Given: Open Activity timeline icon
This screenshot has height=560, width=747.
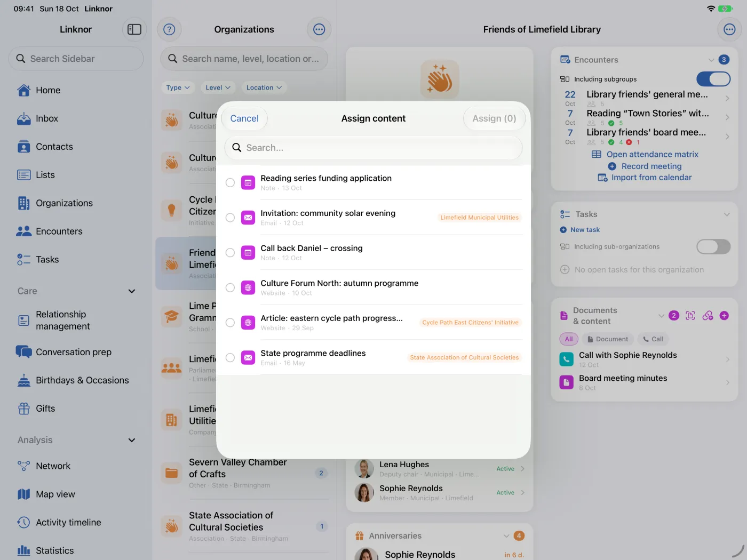Looking at the screenshot, I should 24,523.
